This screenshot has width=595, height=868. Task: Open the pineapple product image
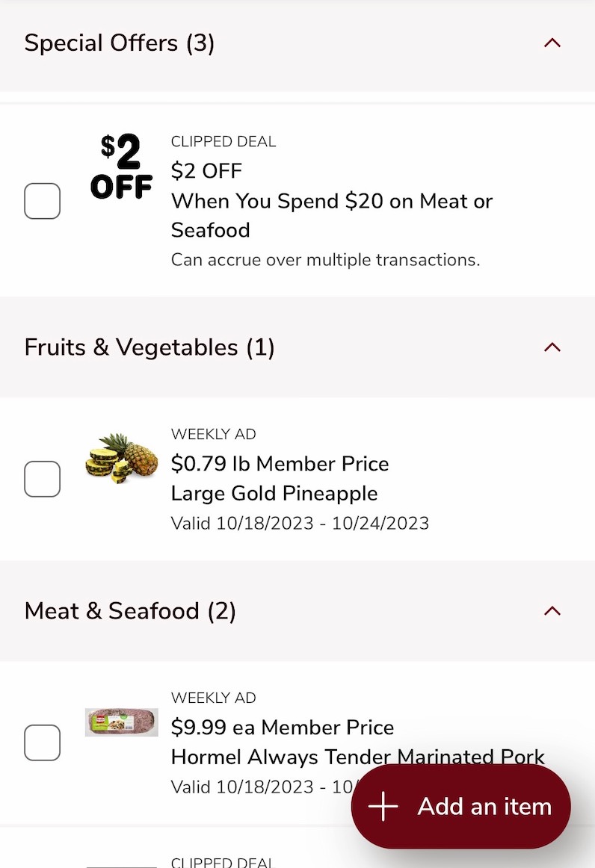[121, 459]
